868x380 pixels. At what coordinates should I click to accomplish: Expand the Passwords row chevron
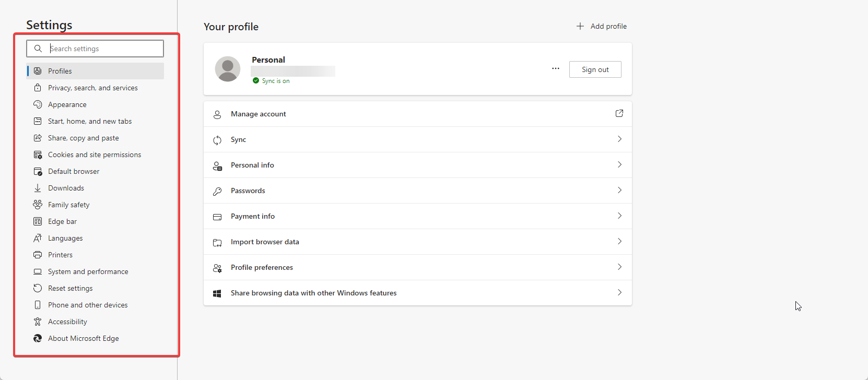coord(619,190)
